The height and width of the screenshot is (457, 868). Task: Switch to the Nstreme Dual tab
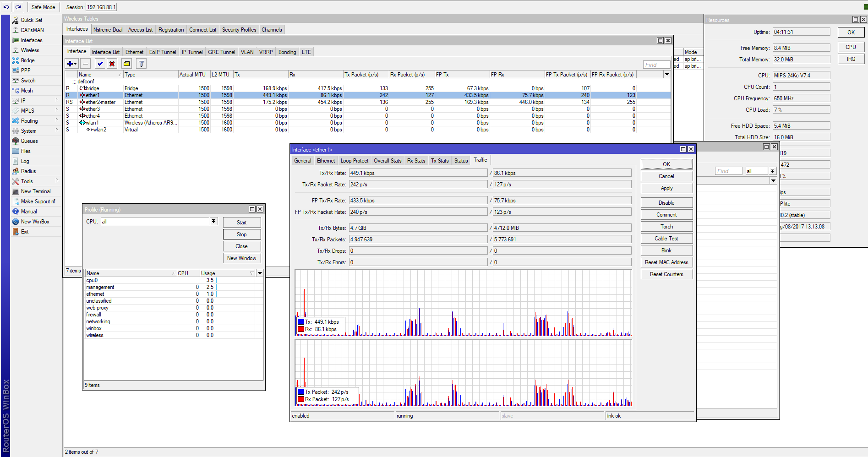pos(108,30)
